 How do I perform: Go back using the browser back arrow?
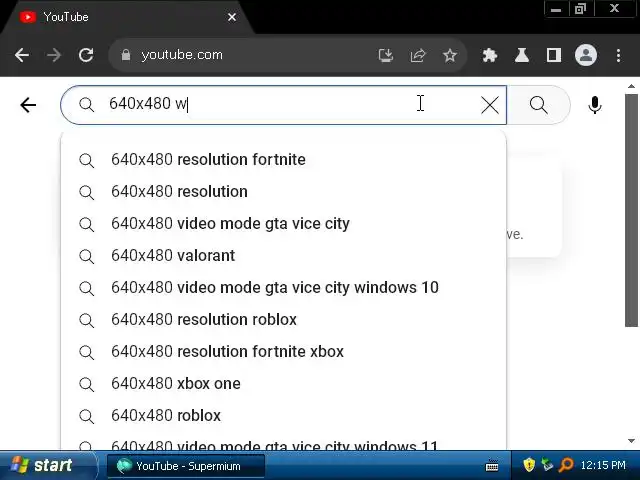(22, 55)
